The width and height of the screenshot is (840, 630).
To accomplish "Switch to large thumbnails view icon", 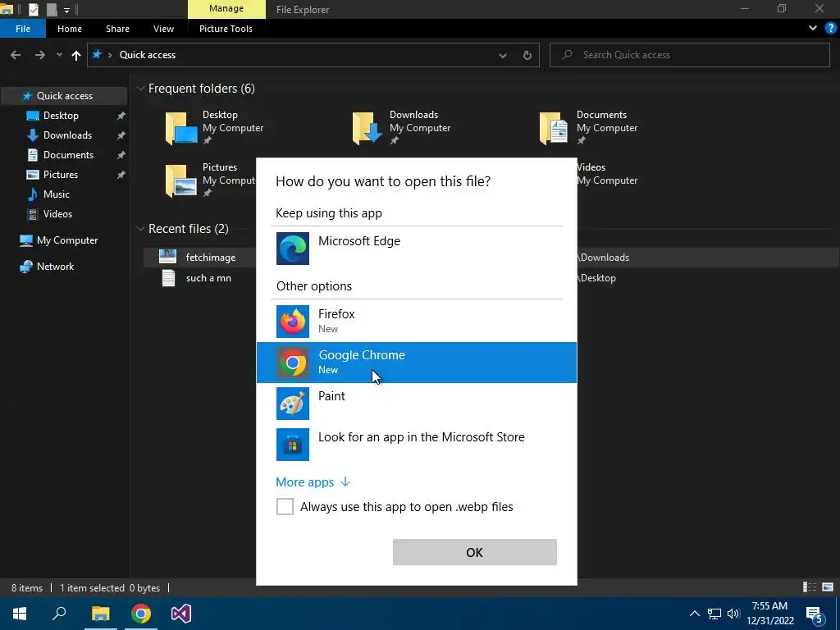I will tap(828, 587).
